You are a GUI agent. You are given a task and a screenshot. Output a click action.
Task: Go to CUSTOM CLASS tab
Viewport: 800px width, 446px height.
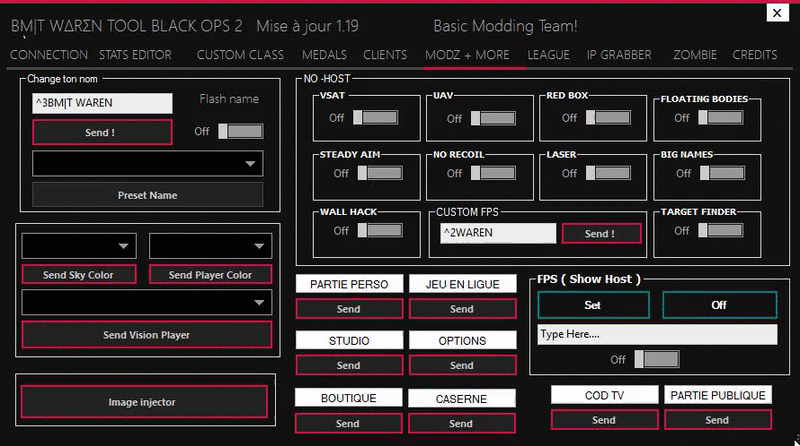pyautogui.click(x=240, y=55)
